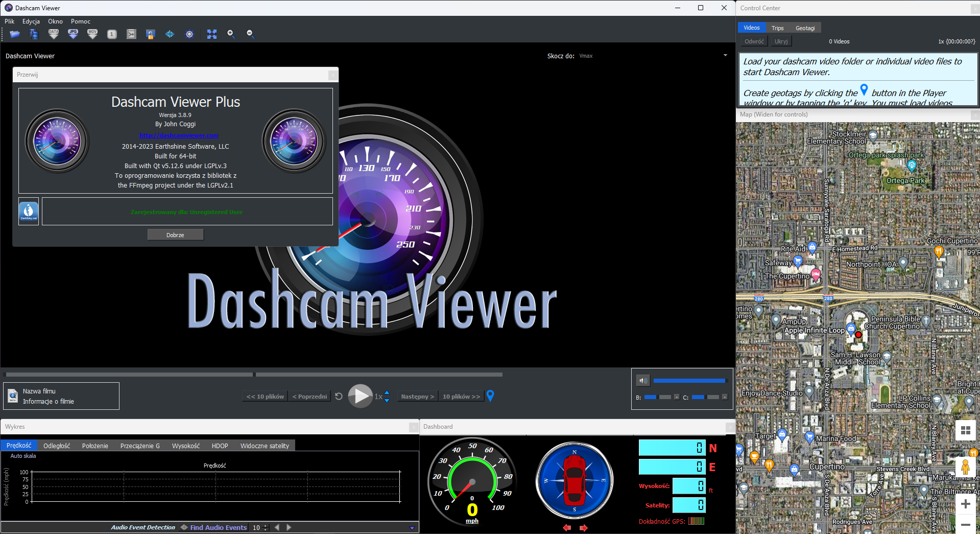Image resolution: width=980 pixels, height=534 pixels.
Task: Go to next audio event arrow
Action: click(289, 527)
